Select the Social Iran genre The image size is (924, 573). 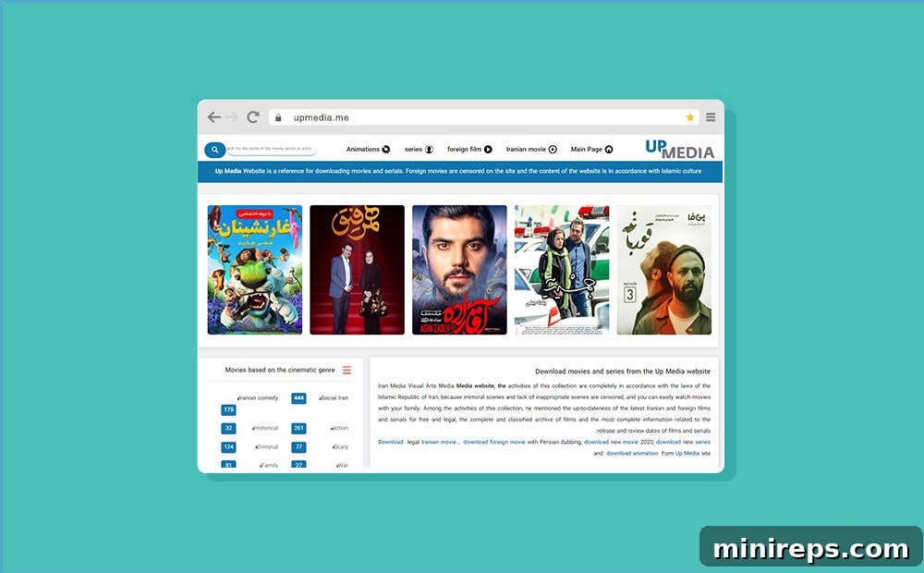pyautogui.click(x=334, y=398)
